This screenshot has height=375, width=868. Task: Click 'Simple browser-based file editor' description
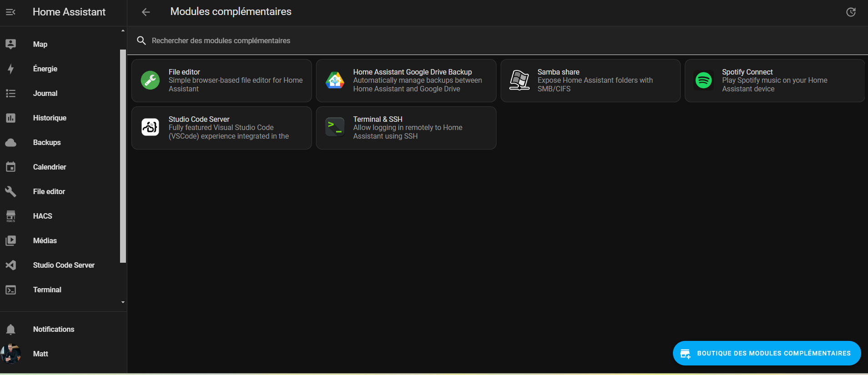pyautogui.click(x=236, y=85)
